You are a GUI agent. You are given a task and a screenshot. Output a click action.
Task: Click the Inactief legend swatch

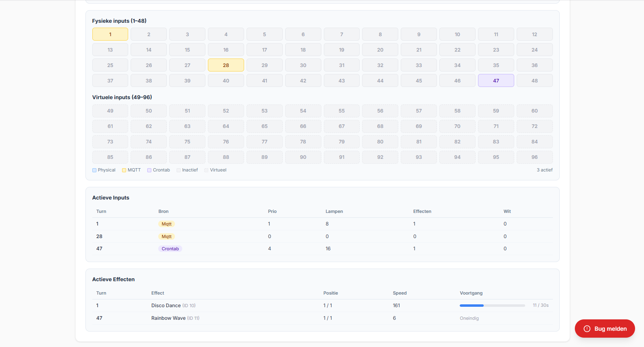point(179,170)
